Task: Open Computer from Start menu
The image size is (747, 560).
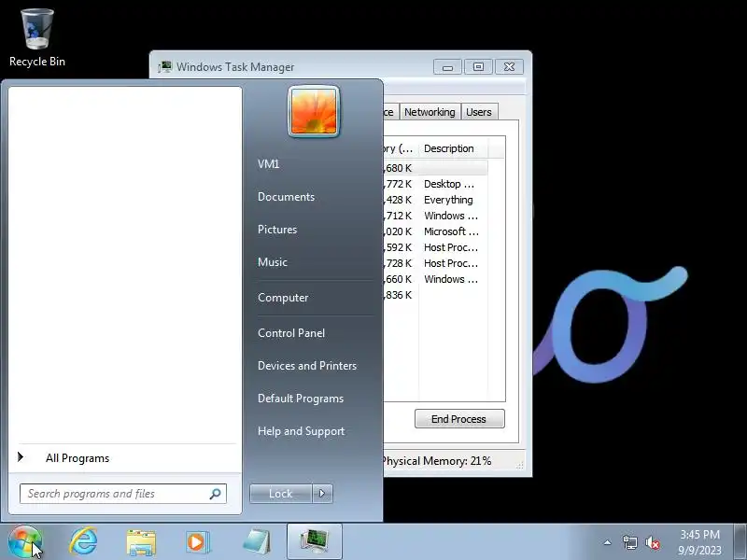Action: click(x=283, y=298)
